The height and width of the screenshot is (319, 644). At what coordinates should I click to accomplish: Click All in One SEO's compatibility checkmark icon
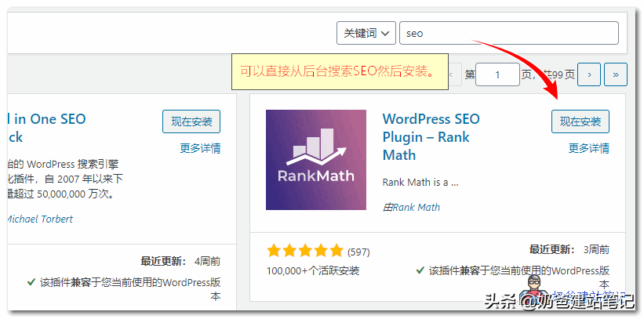[31, 282]
